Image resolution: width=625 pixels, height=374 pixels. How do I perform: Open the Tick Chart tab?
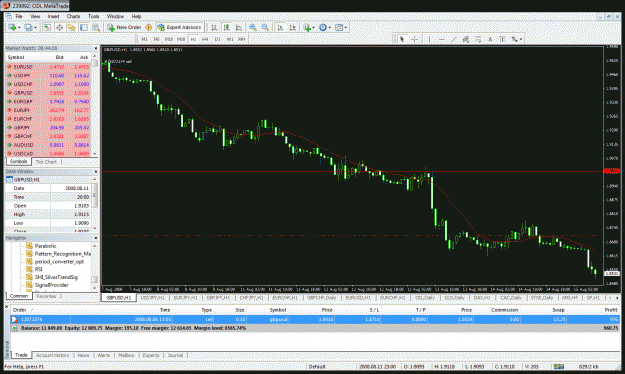pos(46,162)
